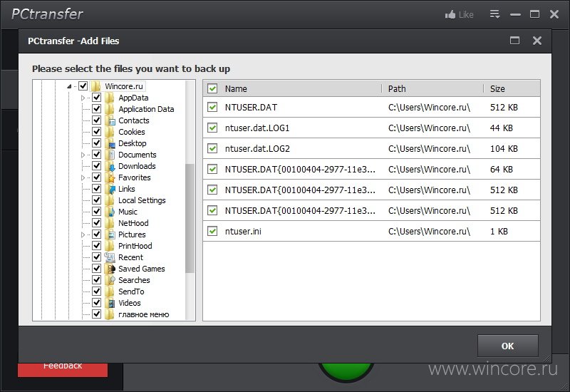Click the Cookies folder icon
The image size is (570, 392).
(x=109, y=132)
